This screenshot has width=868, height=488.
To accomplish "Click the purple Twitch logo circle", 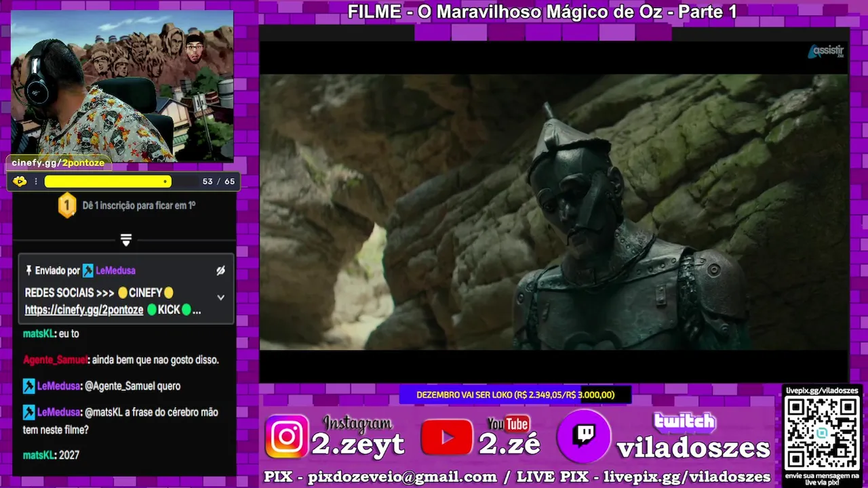I will [584, 436].
